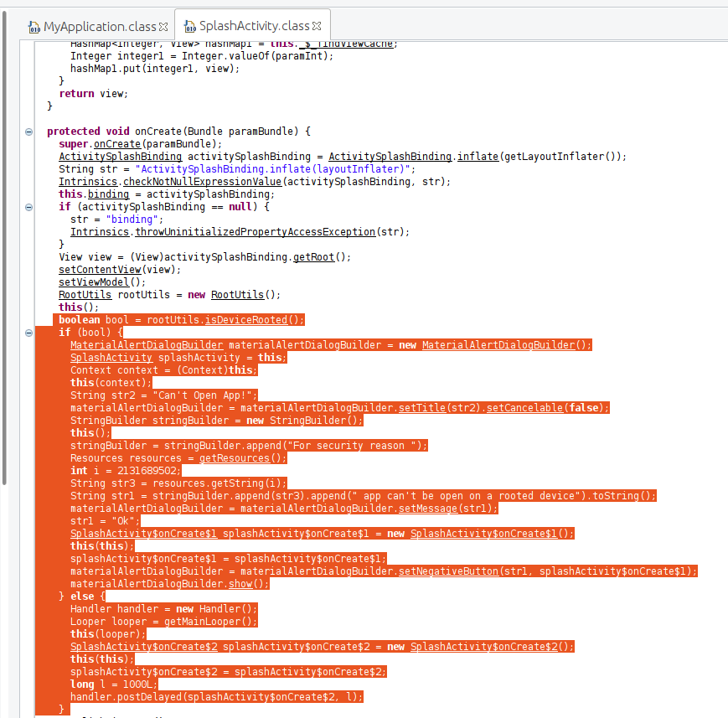
Task: Collapse the if (bool) code block
Action: 29,333
